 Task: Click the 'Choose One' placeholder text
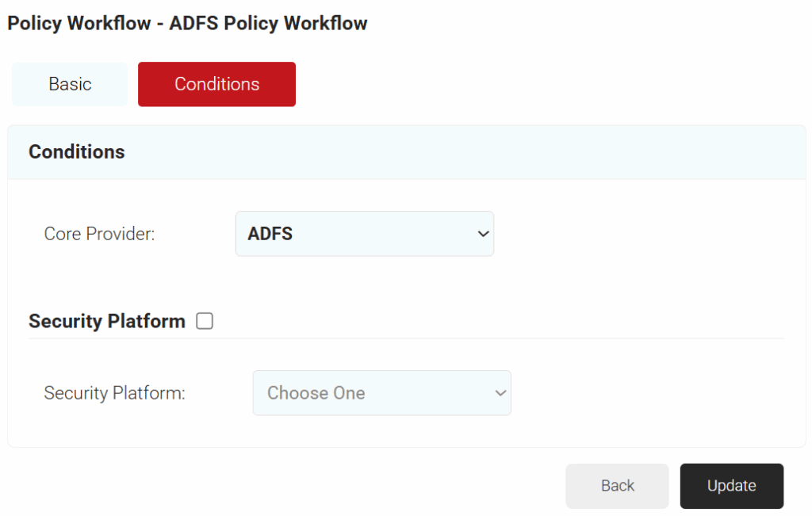[316, 393]
